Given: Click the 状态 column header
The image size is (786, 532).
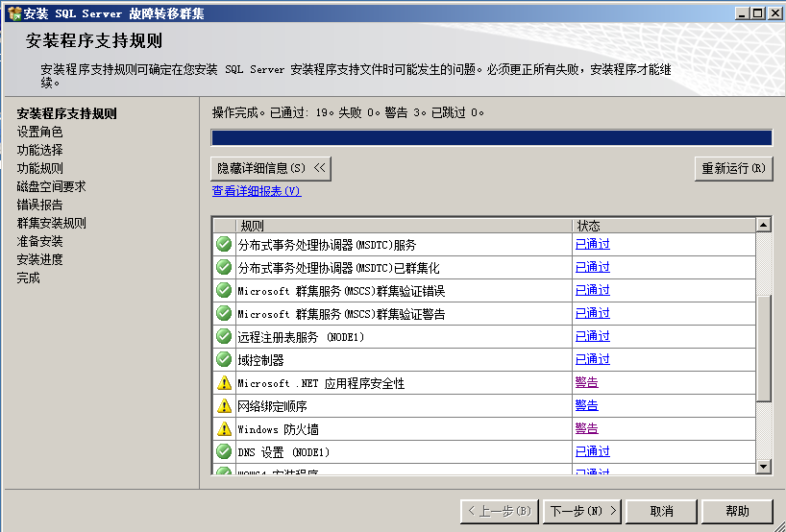Looking at the screenshot, I should click(664, 226).
